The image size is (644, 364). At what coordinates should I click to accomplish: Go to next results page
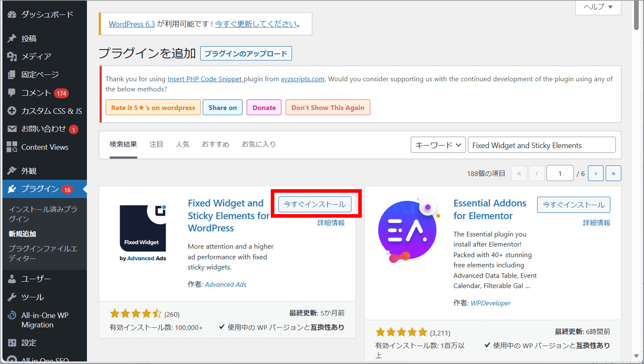coord(595,173)
